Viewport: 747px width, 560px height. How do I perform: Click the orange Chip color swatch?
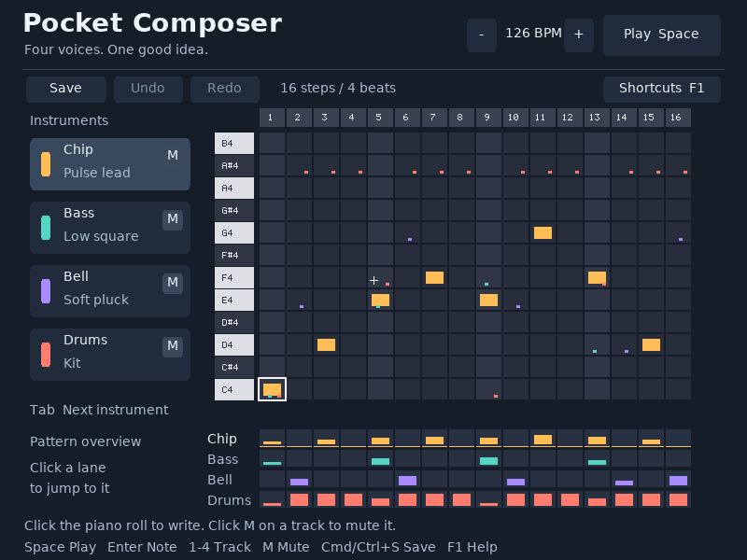(46, 164)
